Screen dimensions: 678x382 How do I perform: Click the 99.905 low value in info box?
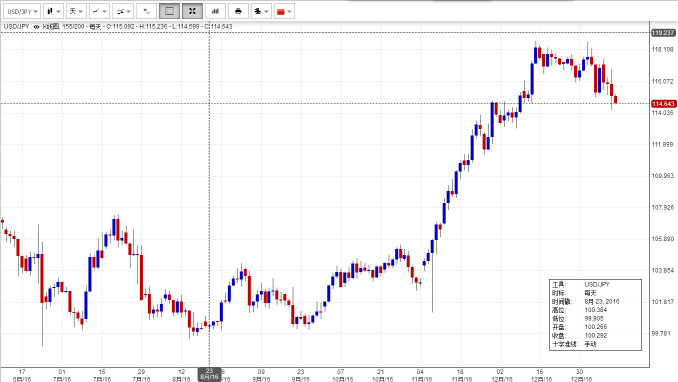pyautogui.click(x=594, y=318)
